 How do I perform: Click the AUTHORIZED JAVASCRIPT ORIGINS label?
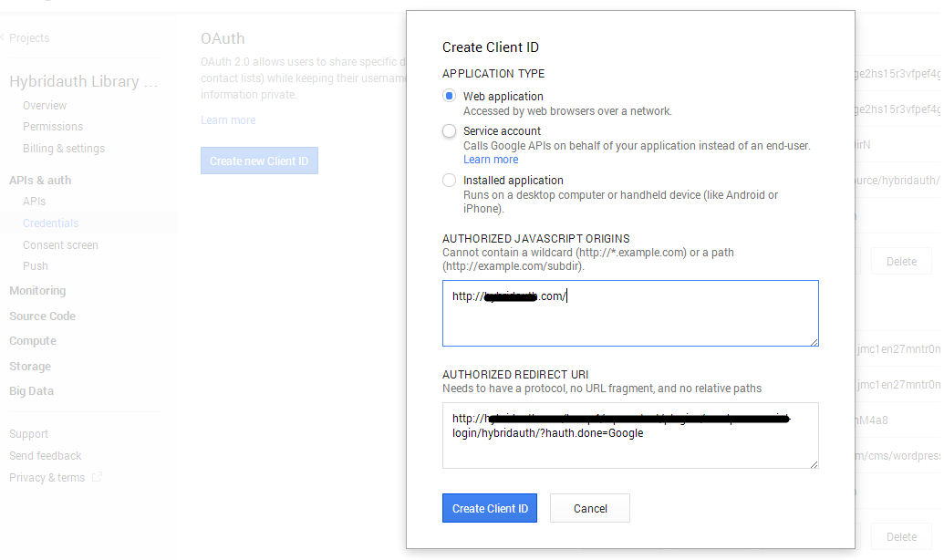tap(535, 238)
